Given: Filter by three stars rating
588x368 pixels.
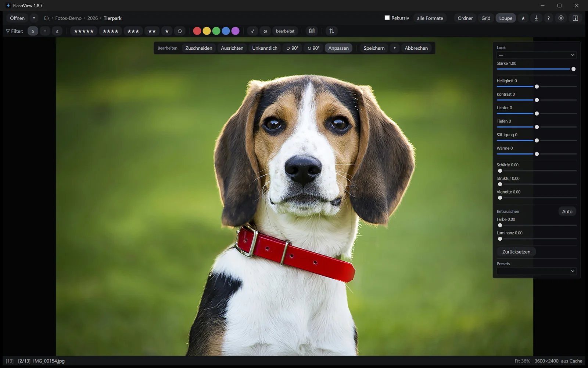Looking at the screenshot, I should point(133,31).
